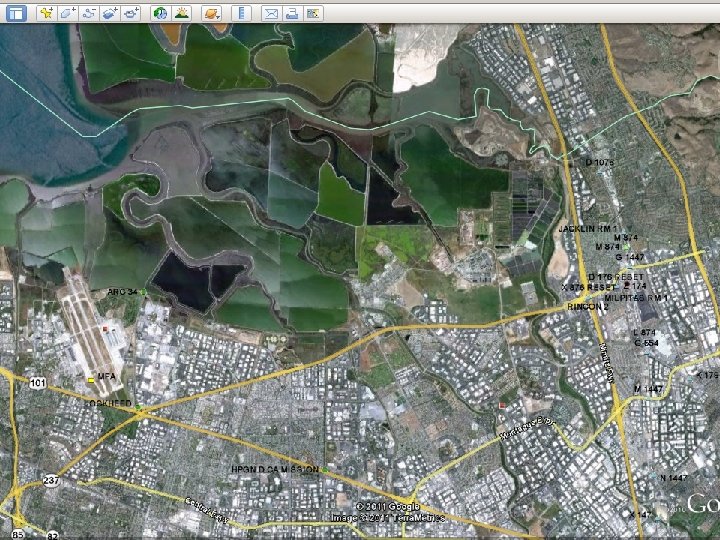
Task: Select the N 1447 label
Action: (674, 478)
